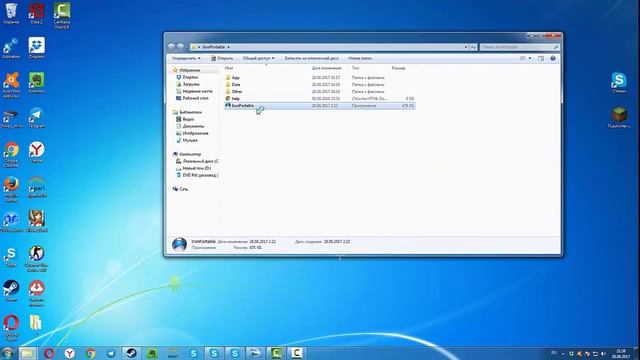Open the Музыка library
Image resolution: width=640 pixels, height=360 pixels.
click(190, 140)
